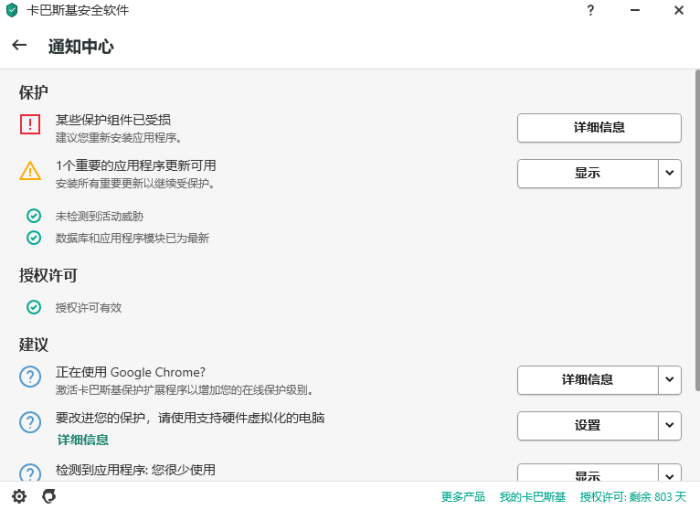Image resolution: width=700 pixels, height=510 pixels.
Task: Click the text 要改进您的保护，请使用支持硬件虚拟化的电脑
Action: [x=190, y=418]
